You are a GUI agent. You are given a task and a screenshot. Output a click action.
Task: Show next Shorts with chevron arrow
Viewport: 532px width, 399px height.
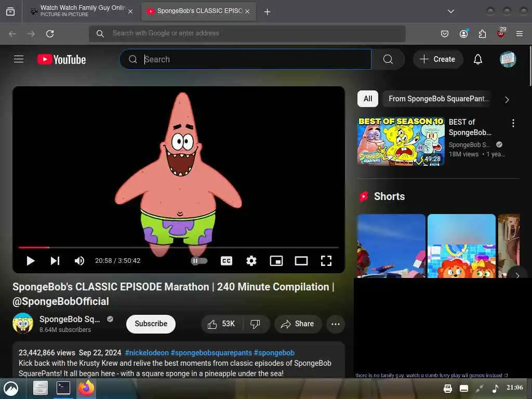pyautogui.click(x=517, y=275)
